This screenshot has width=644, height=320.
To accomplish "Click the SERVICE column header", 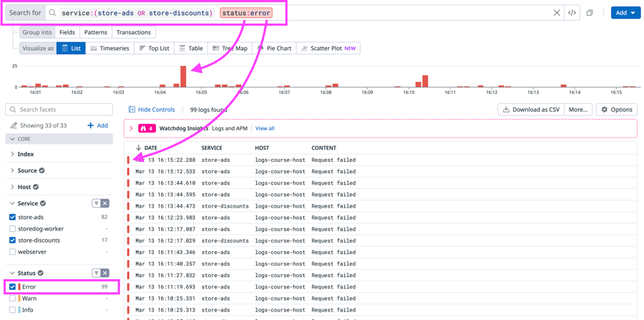I will tap(212, 148).
